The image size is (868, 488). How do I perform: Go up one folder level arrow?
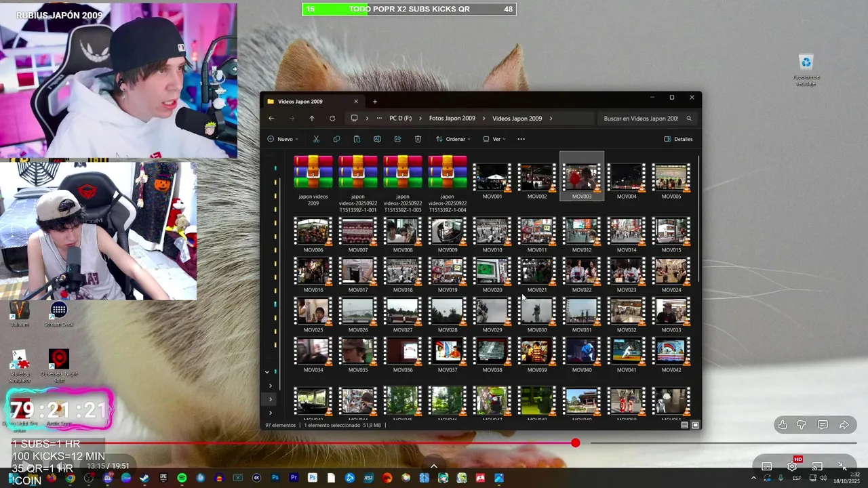tap(312, 118)
